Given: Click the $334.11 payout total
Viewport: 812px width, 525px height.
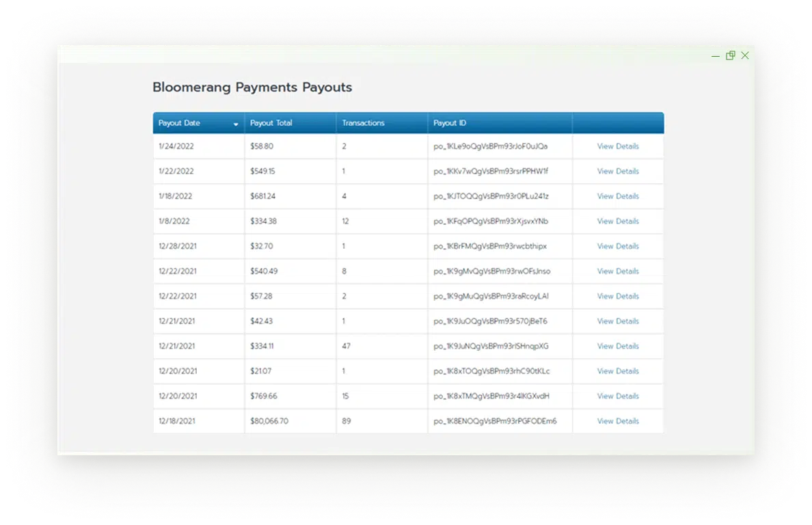Looking at the screenshot, I should (262, 346).
